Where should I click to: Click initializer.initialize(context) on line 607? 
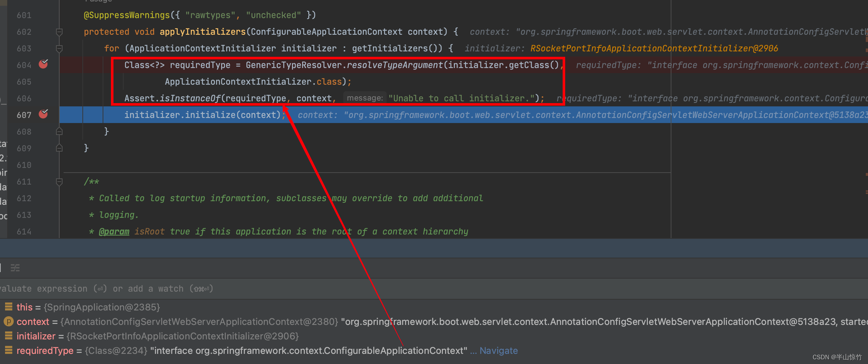coord(202,115)
